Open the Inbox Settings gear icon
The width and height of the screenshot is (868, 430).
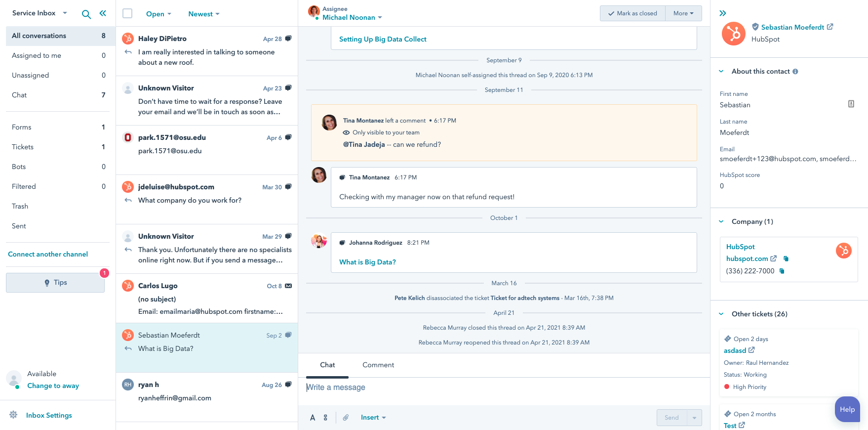click(14, 415)
